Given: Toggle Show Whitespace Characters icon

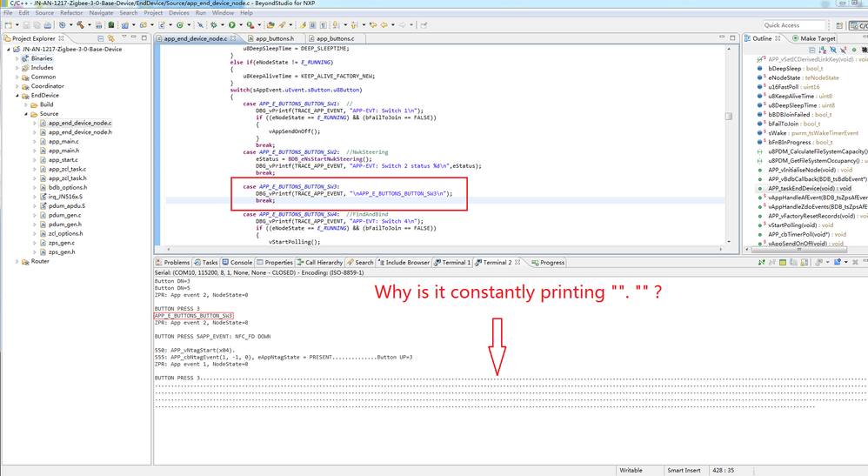Looking at the screenshot, I should pos(324,25).
